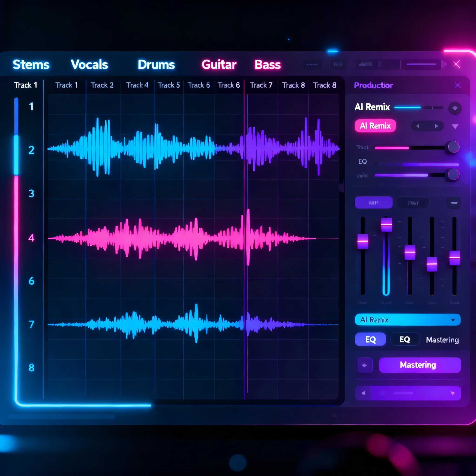The image size is (476, 476).
Task: Click the play triangle in the top toolbar
Action: pyautogui.click(x=444, y=64)
